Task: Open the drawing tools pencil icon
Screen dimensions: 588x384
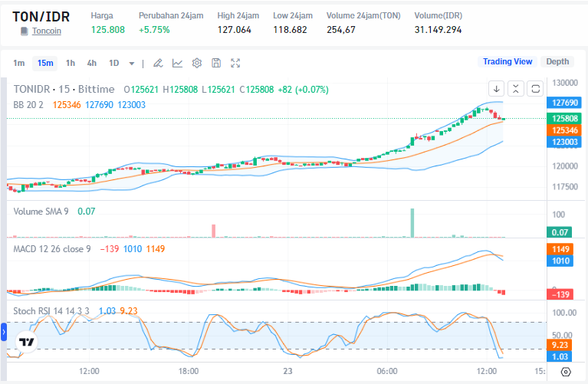Action: click(158, 63)
